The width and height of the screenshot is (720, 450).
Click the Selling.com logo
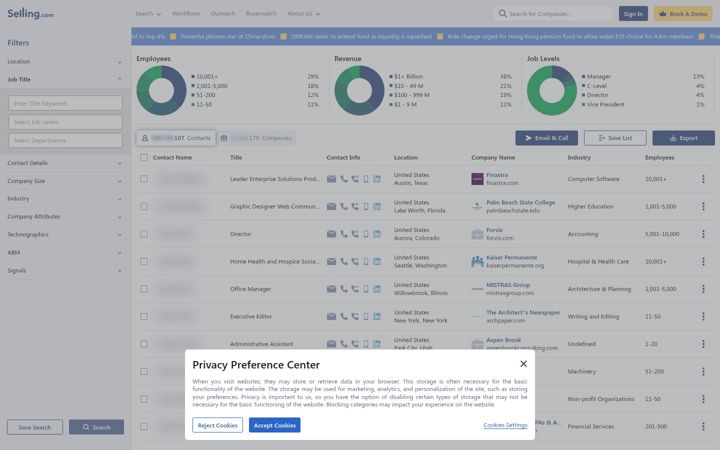click(30, 14)
